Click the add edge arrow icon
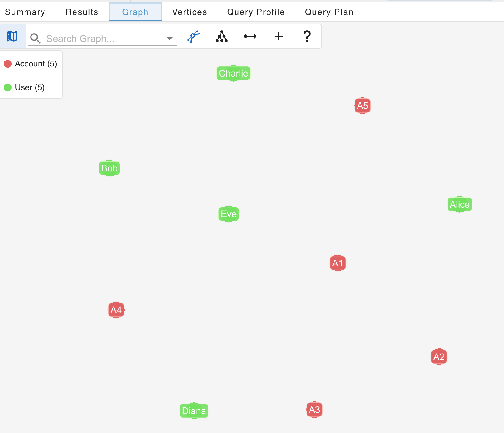The height and width of the screenshot is (433, 504). 250,36
